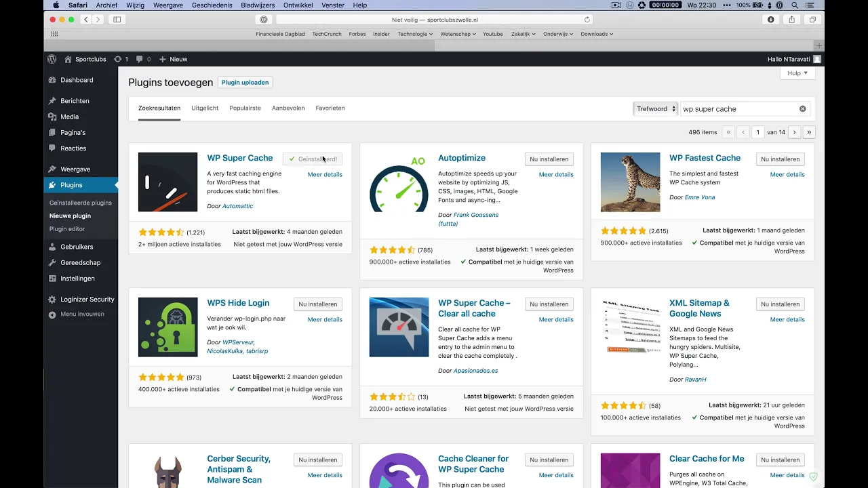Open the WP Super Cache title link
868x488 pixels.
pos(240,158)
